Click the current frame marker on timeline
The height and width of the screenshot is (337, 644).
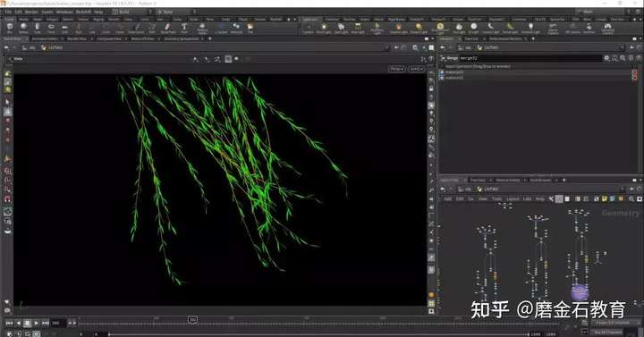click(192, 319)
